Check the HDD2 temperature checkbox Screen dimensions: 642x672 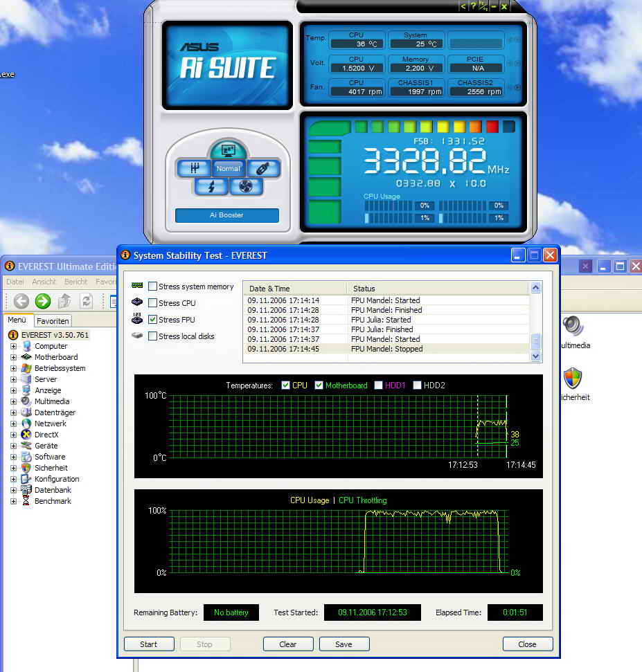pyautogui.click(x=417, y=385)
